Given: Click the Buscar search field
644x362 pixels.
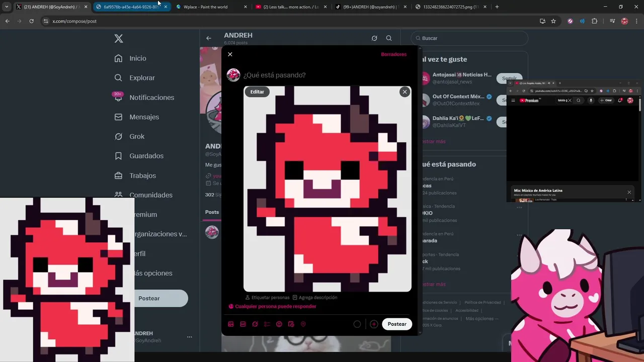Looking at the screenshot, I should pos(469,38).
